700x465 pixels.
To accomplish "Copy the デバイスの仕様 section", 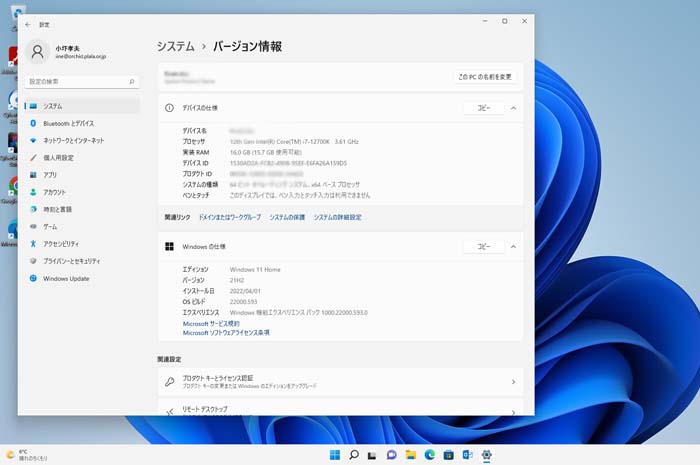I will pos(484,108).
